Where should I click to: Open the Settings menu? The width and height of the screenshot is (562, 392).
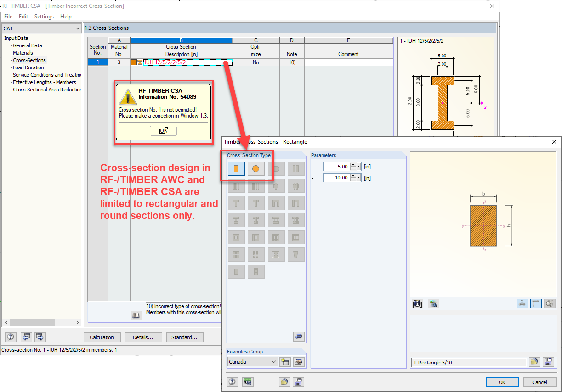point(44,16)
